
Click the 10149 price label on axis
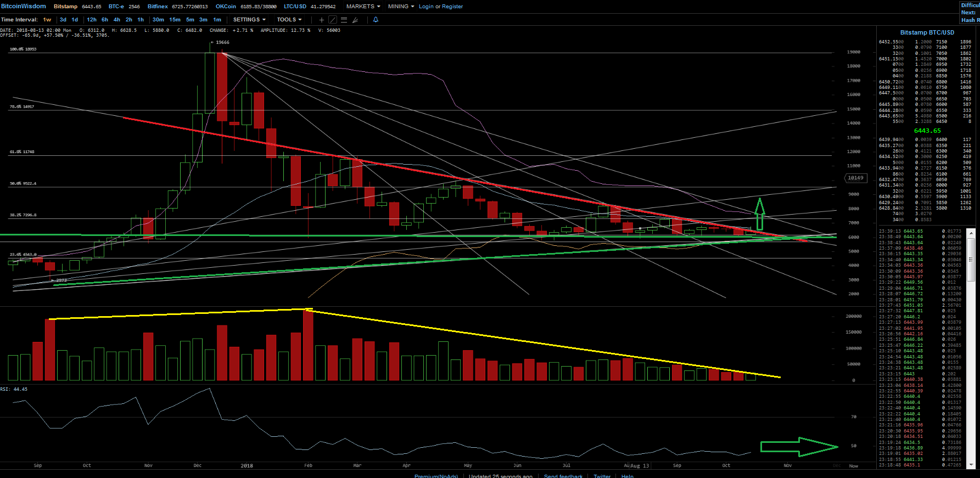tap(855, 178)
